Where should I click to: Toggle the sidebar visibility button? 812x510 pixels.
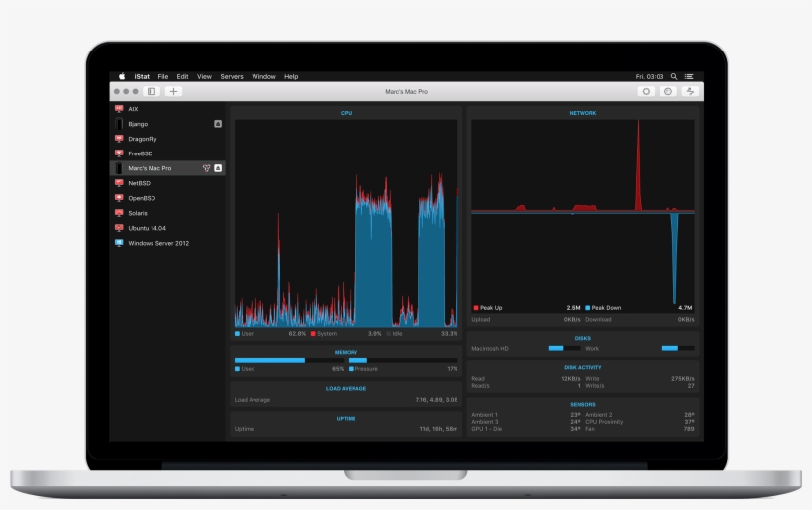(152, 92)
